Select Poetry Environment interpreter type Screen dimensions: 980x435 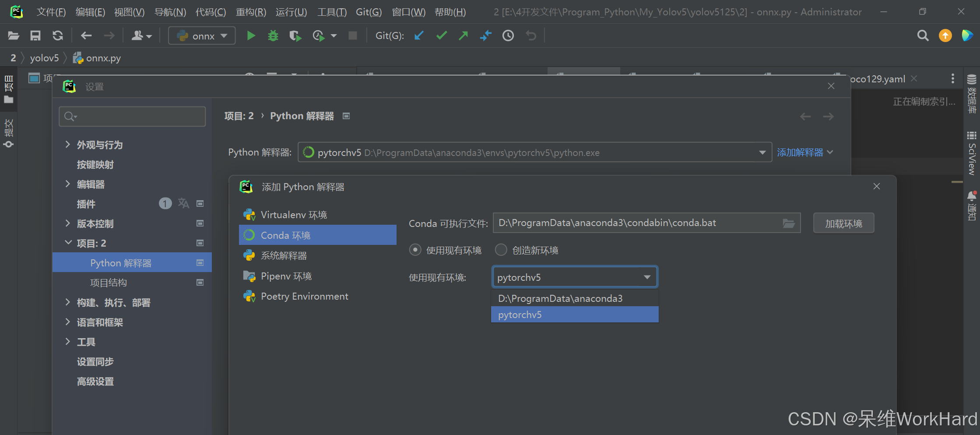click(x=317, y=296)
